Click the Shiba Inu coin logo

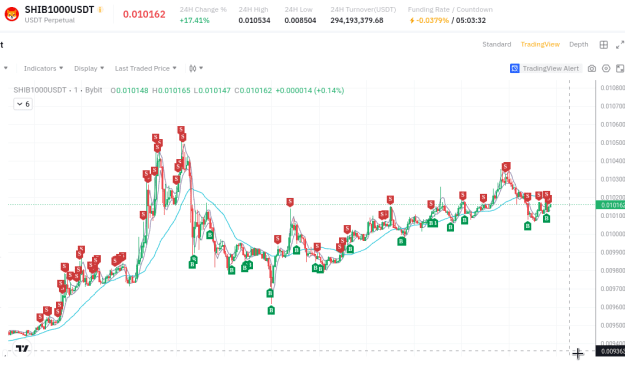click(12, 14)
